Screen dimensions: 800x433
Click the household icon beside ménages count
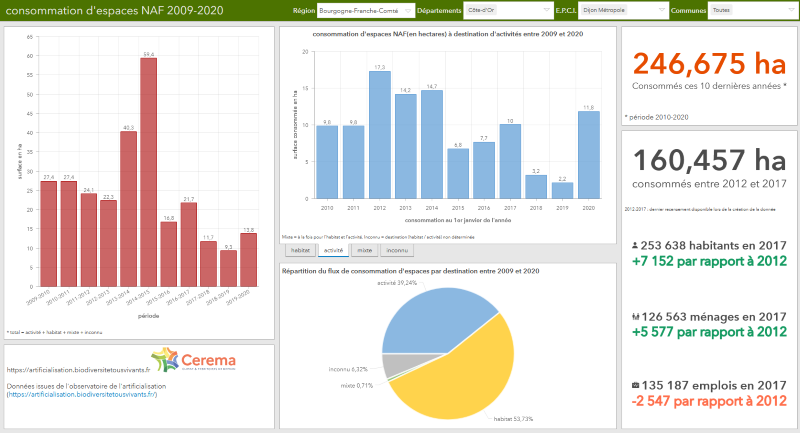pos(637,316)
